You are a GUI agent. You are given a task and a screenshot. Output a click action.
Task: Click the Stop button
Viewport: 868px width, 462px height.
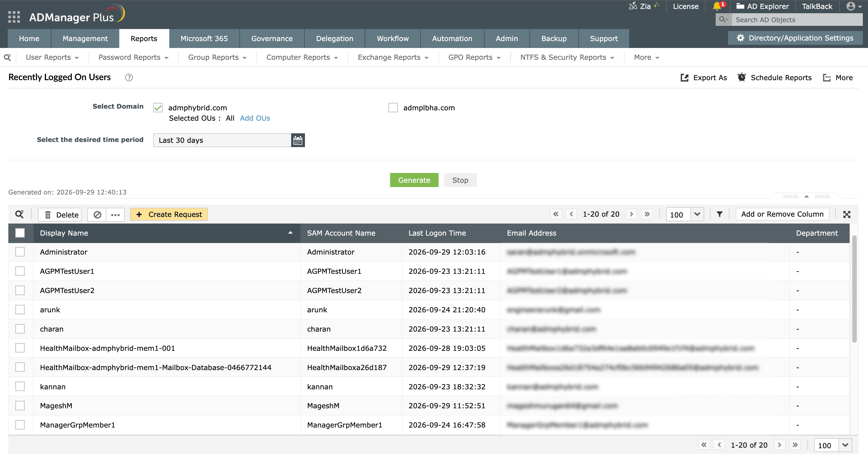460,180
